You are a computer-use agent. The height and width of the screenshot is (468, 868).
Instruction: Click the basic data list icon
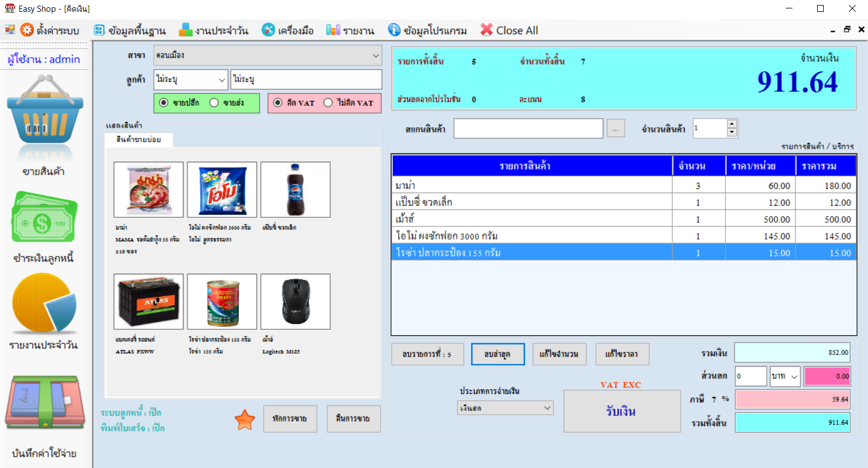(99, 30)
